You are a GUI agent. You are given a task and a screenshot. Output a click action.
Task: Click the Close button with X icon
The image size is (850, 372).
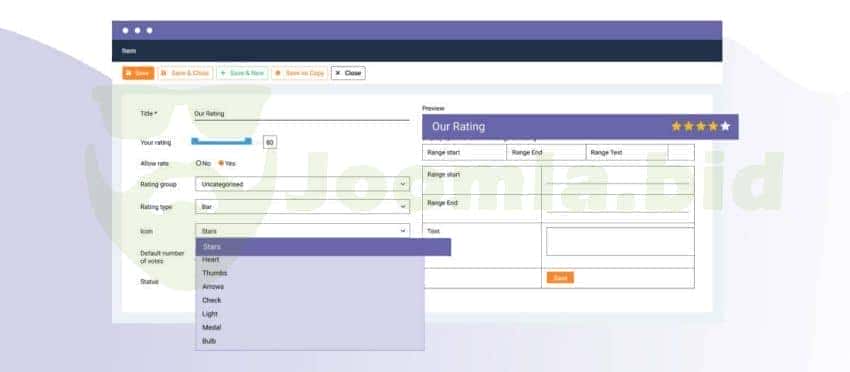348,73
